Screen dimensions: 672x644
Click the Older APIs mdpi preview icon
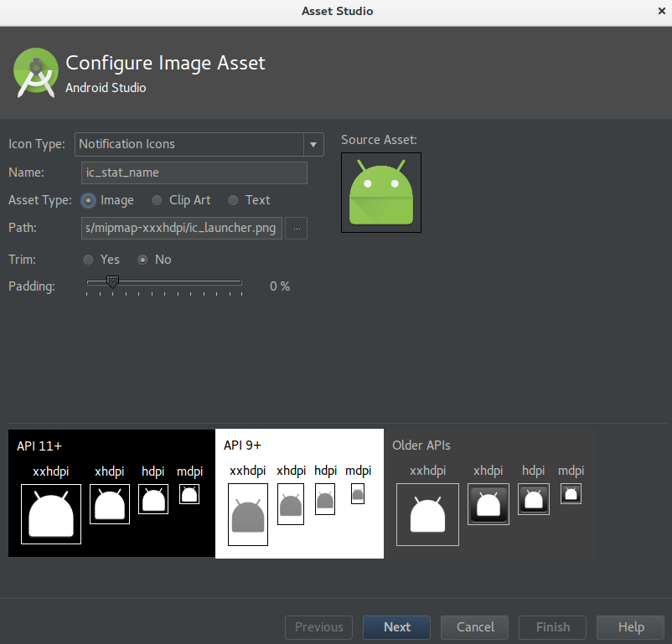pos(571,493)
